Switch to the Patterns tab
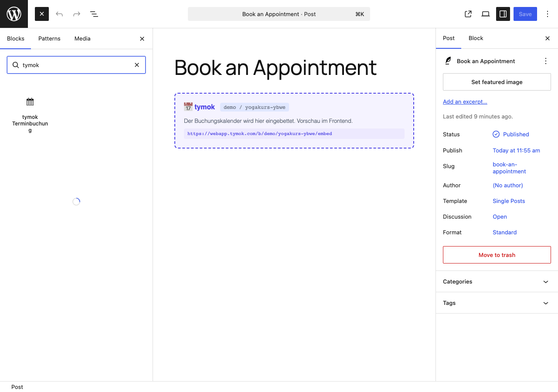 (x=49, y=38)
